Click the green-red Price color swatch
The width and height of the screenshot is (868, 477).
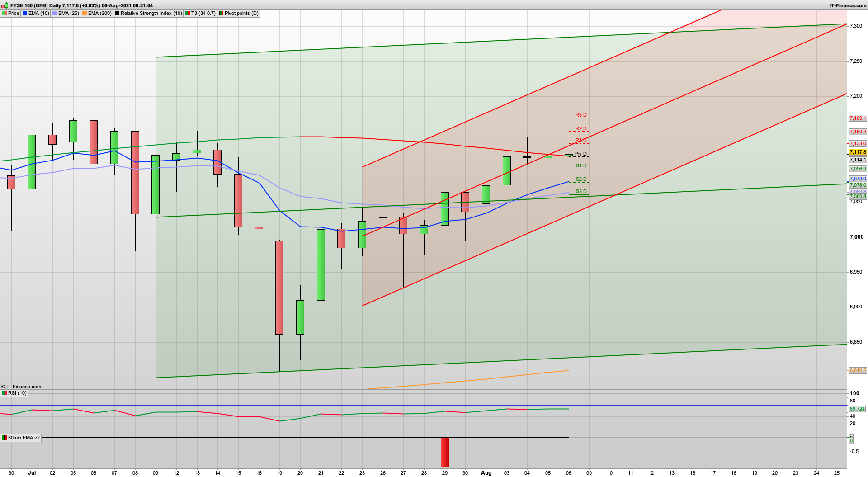tap(4, 13)
